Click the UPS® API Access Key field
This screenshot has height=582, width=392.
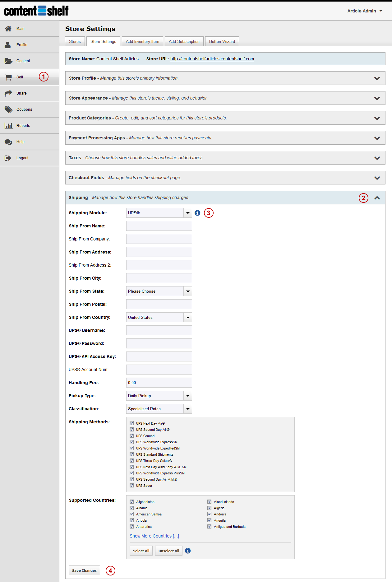159,356
